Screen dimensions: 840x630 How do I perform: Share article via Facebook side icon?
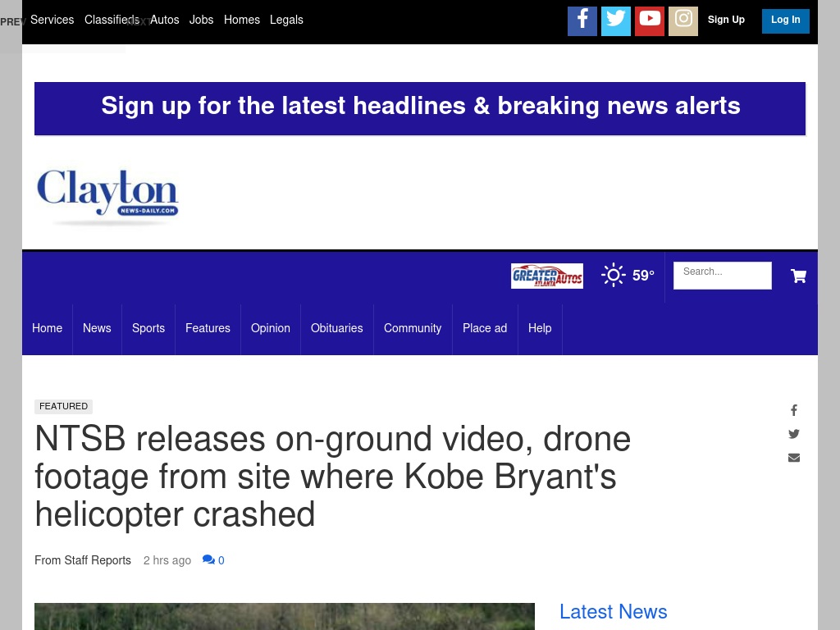[x=794, y=410]
